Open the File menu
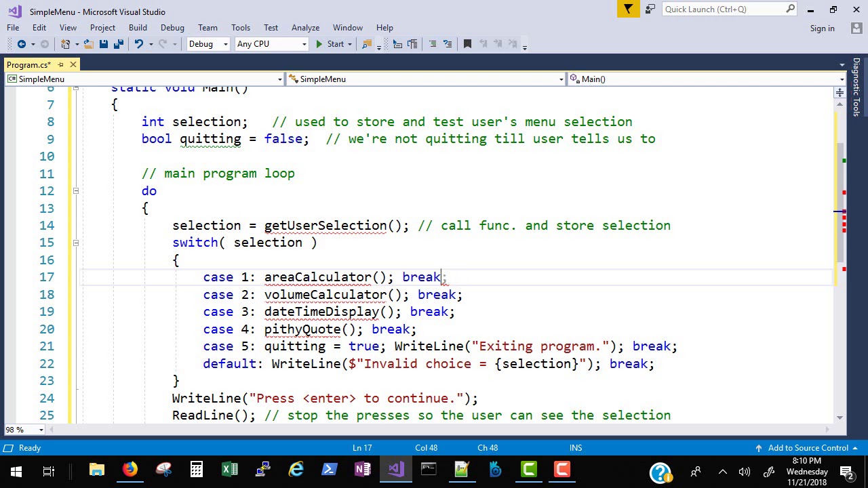Viewport: 868px width, 488px height. pyautogui.click(x=13, y=28)
